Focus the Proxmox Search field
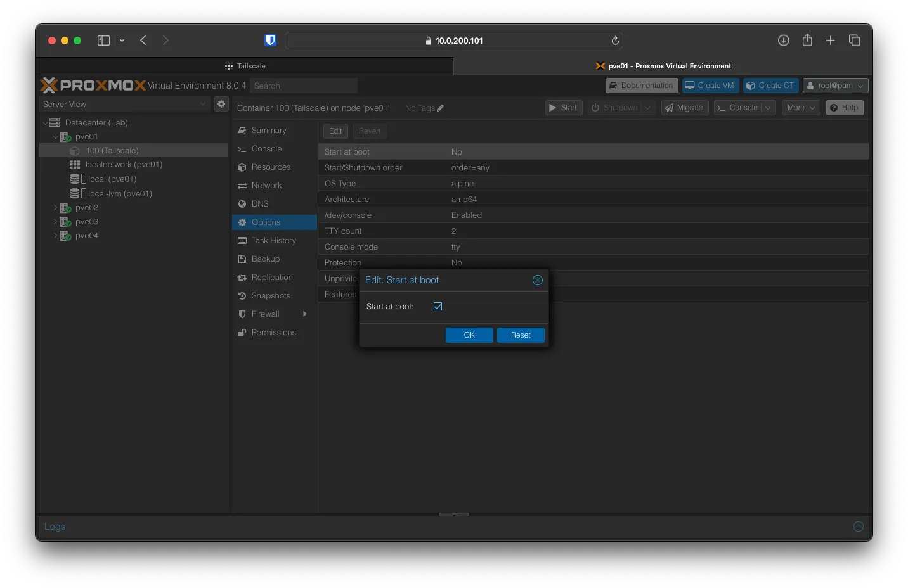This screenshot has width=908, height=588. [304, 86]
